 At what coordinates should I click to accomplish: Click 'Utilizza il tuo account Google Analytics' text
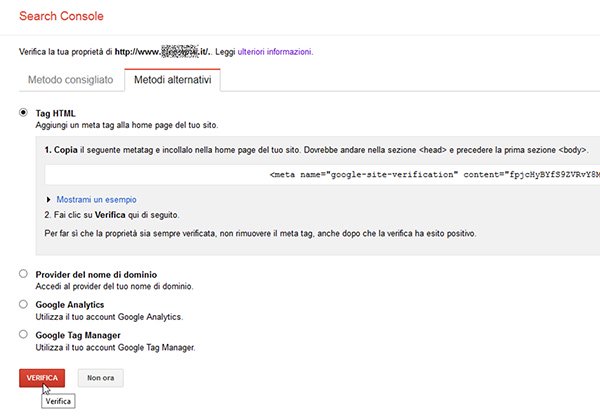[x=109, y=317]
